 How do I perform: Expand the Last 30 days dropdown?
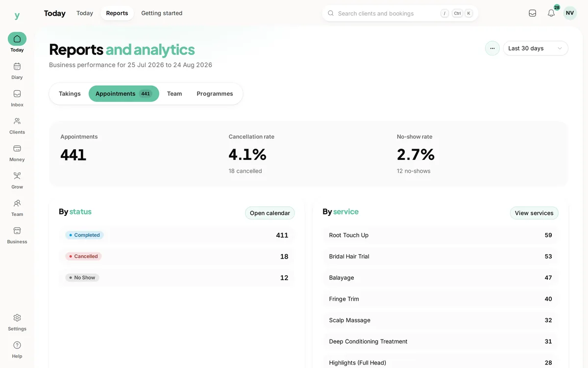point(536,48)
